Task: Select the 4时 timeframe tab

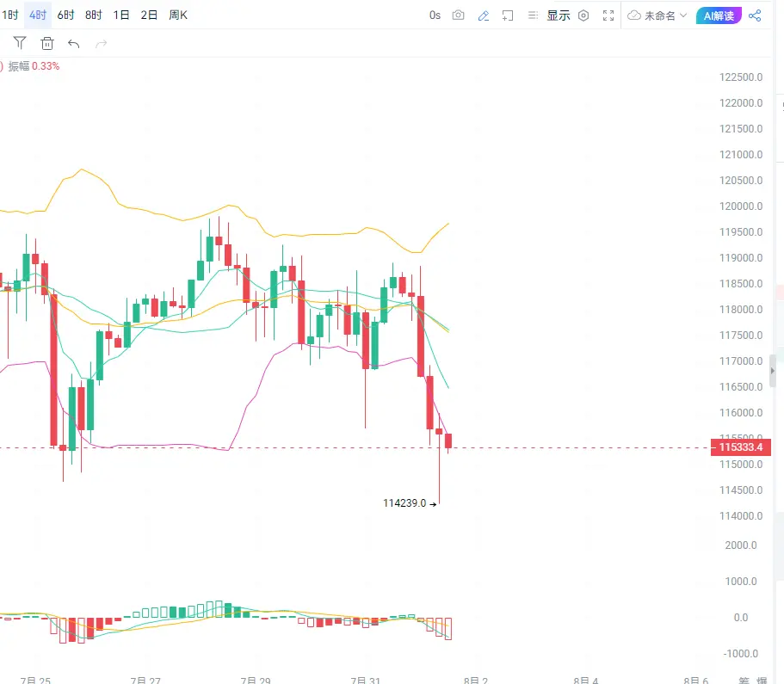Action: pyautogui.click(x=38, y=15)
